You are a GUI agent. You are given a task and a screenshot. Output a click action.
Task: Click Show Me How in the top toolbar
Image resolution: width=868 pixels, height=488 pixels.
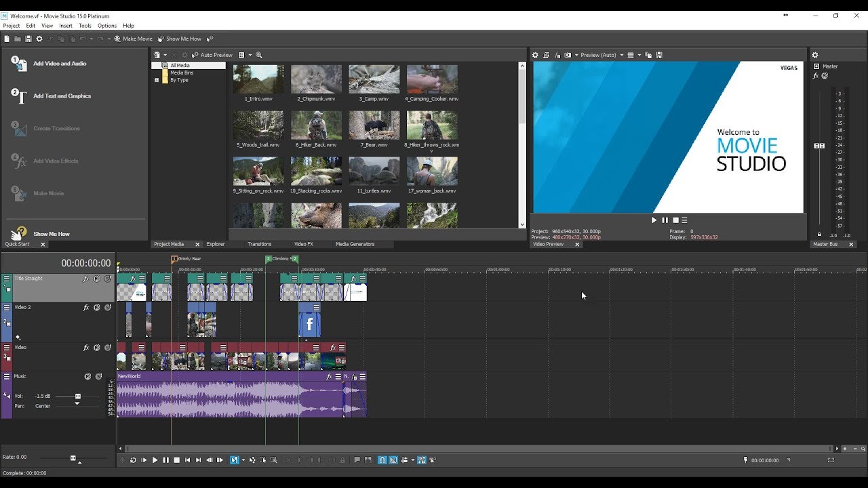click(179, 39)
